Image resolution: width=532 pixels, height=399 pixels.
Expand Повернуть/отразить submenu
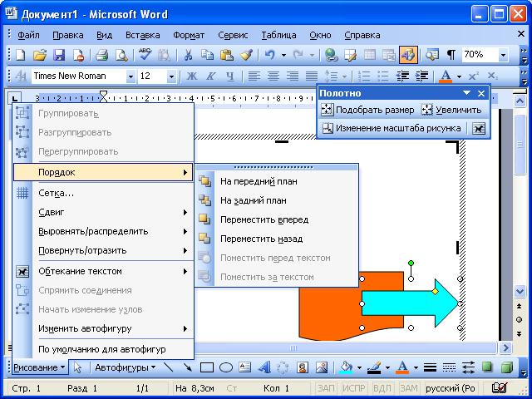click(x=103, y=250)
